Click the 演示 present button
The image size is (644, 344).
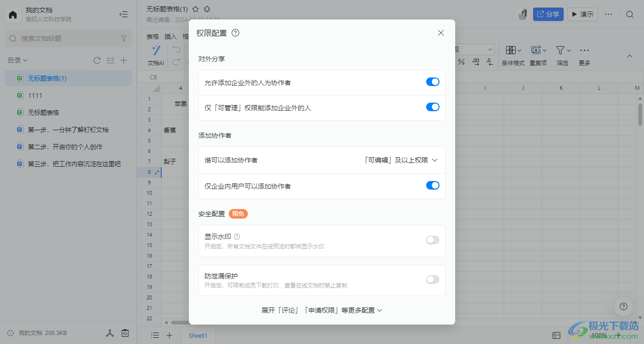coord(583,14)
